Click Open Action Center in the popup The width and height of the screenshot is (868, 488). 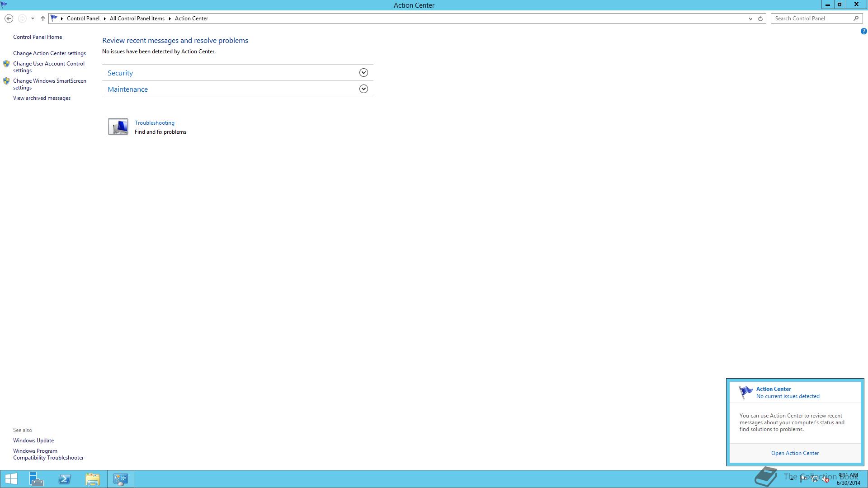tap(795, 453)
